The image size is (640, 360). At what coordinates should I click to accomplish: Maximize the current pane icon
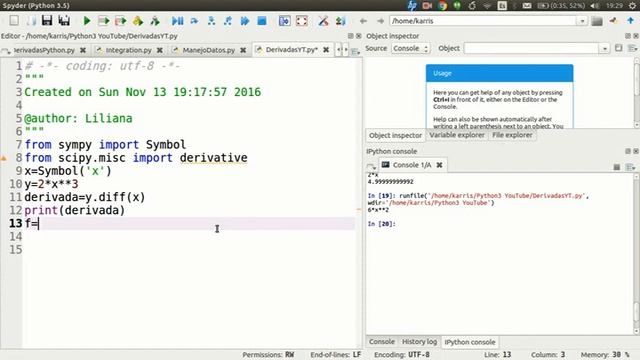284,20
